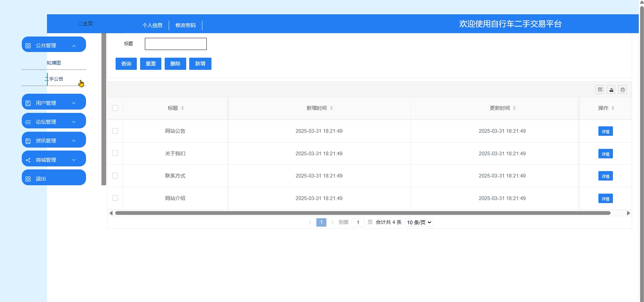Viewport: 644px width, 302px height.
Task: Click the 新增 button
Action: (200, 64)
